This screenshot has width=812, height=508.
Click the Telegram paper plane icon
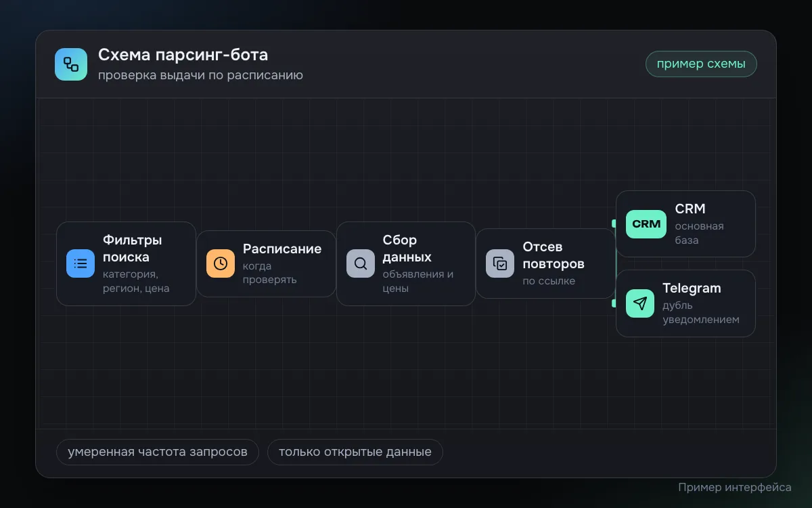640,303
